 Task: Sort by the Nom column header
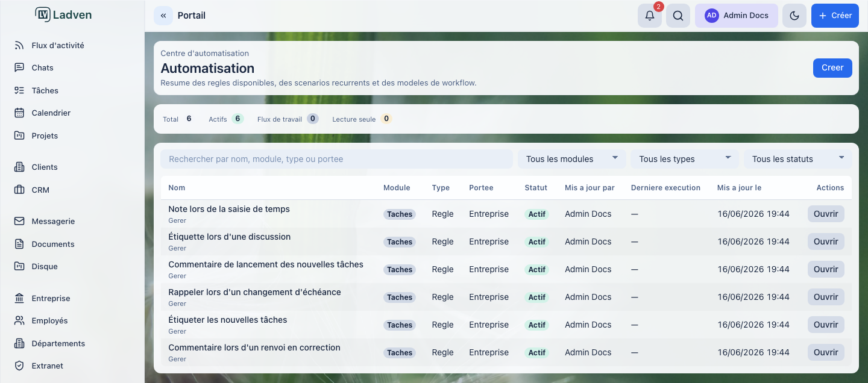[x=177, y=188]
